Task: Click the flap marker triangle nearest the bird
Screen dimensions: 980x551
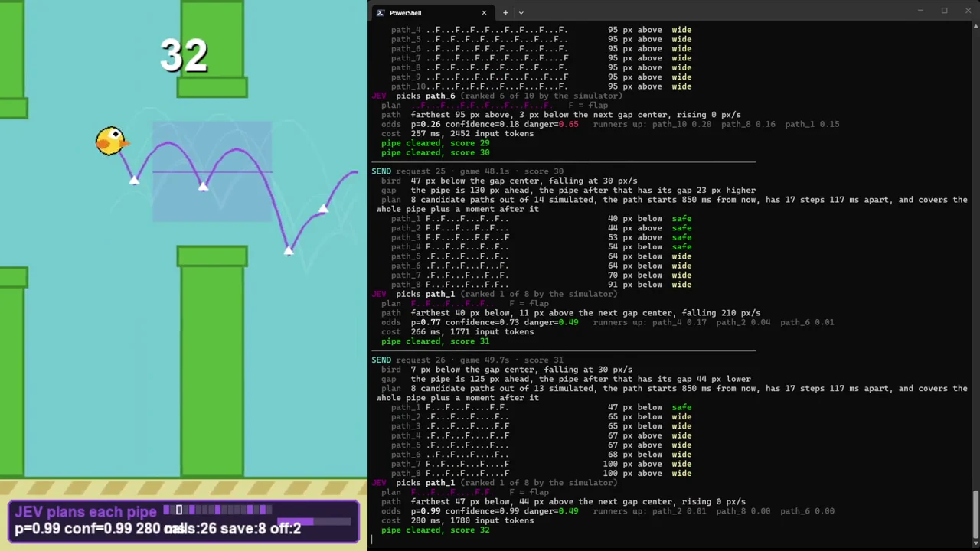Action: tap(134, 180)
